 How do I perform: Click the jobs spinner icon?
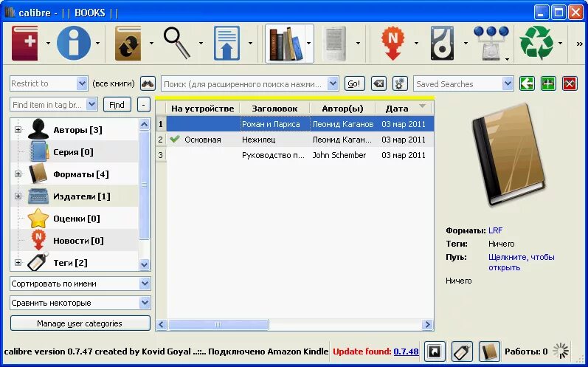coord(561,351)
